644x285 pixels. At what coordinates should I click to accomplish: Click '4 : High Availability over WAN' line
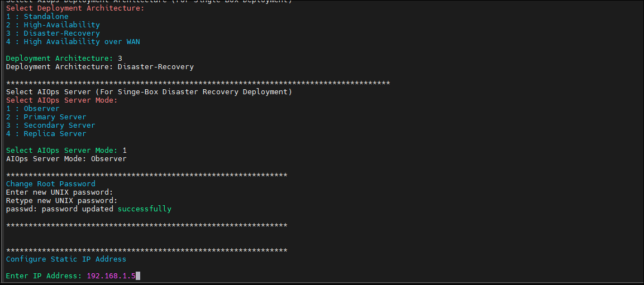(x=73, y=41)
